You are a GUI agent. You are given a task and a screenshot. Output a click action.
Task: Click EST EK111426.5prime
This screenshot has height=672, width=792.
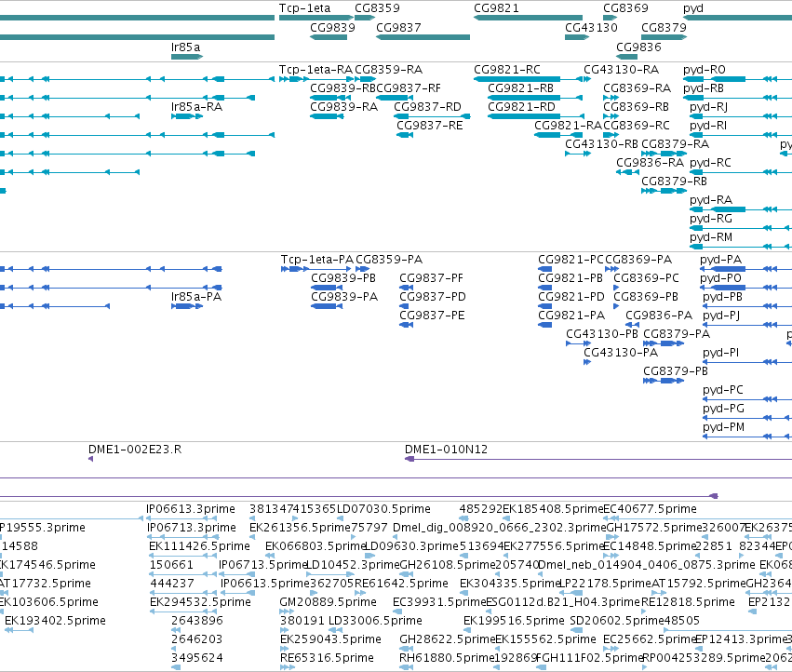(x=199, y=546)
